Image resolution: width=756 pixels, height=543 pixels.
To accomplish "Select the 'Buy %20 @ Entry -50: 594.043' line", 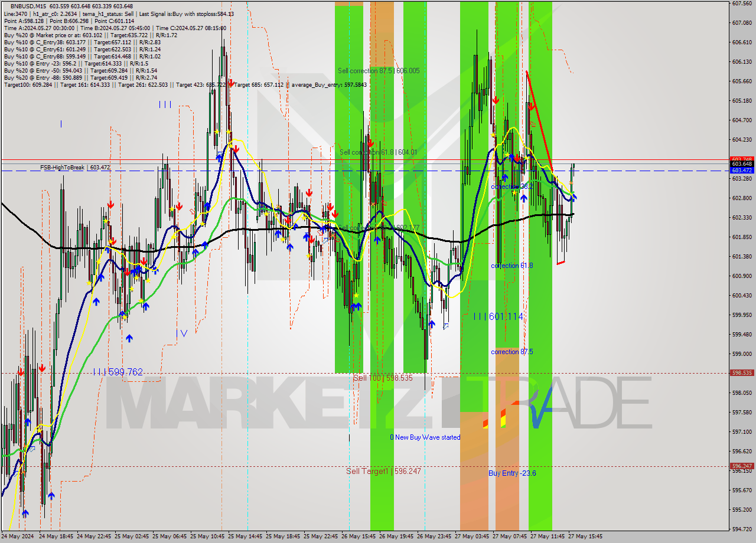I will pyautogui.click(x=80, y=70).
